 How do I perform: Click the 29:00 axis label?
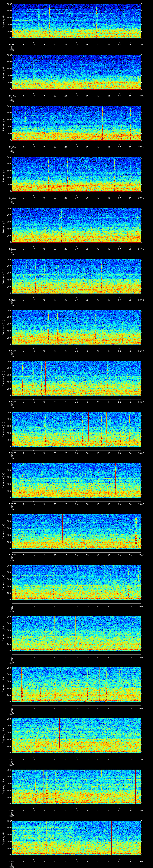point(141,657)
